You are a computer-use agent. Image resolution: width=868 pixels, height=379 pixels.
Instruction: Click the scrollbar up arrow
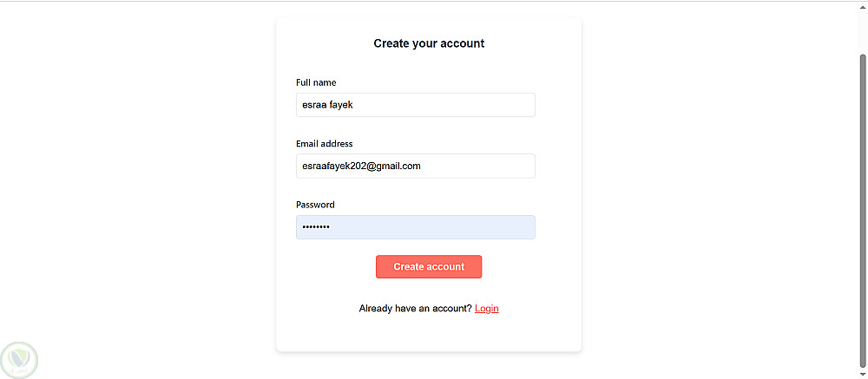862,6
